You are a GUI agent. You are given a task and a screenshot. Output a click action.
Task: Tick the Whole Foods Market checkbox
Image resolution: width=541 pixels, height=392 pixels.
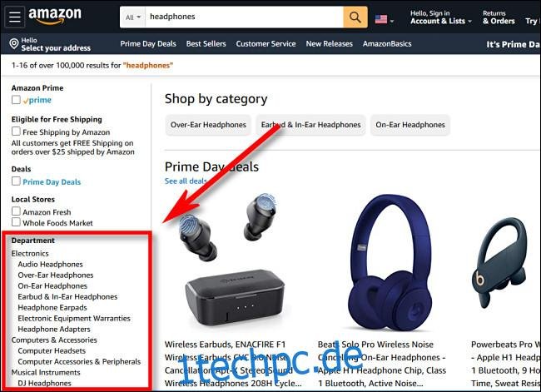[x=16, y=221]
